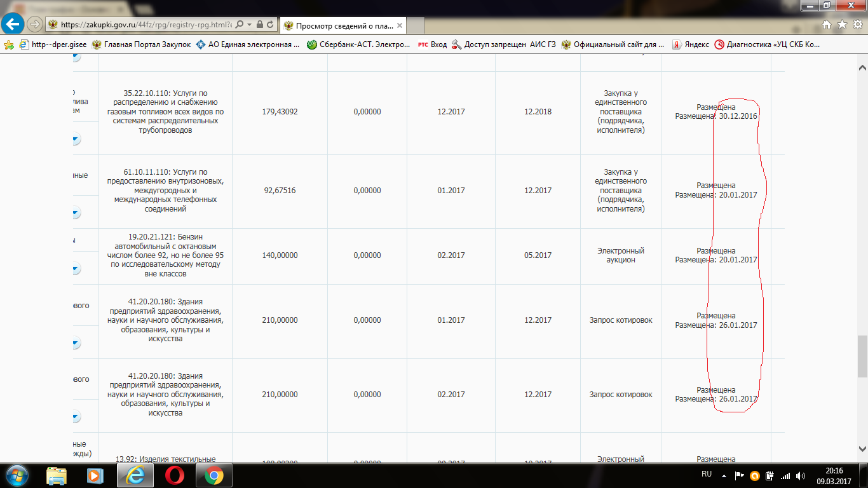The width and height of the screenshot is (868, 488).
Task: Click the page's vertical scrollbar thumb
Action: 862,356
